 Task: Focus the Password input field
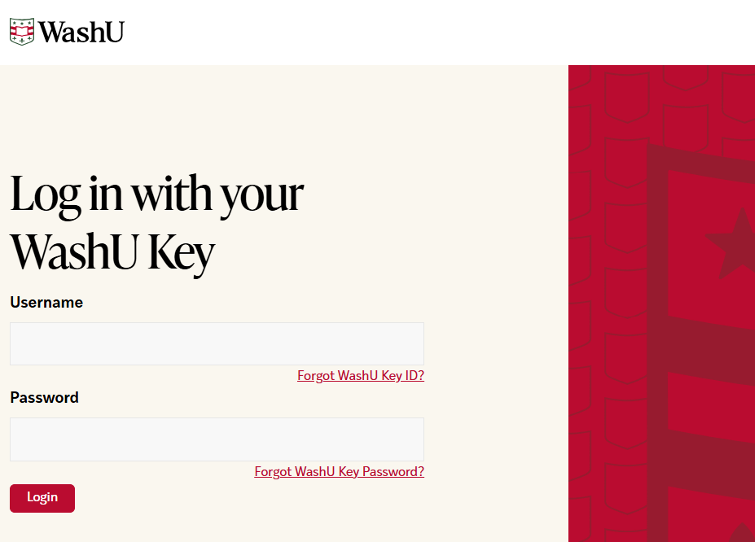[x=217, y=439]
